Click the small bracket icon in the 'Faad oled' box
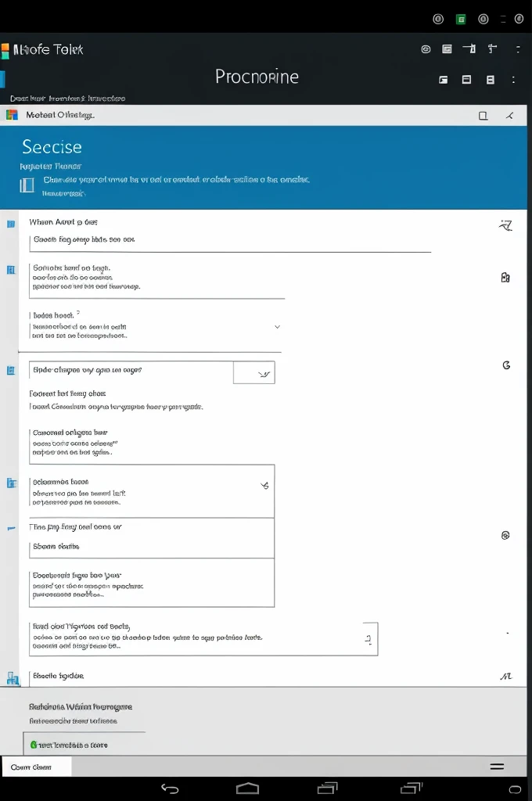532x801 pixels. point(368,638)
